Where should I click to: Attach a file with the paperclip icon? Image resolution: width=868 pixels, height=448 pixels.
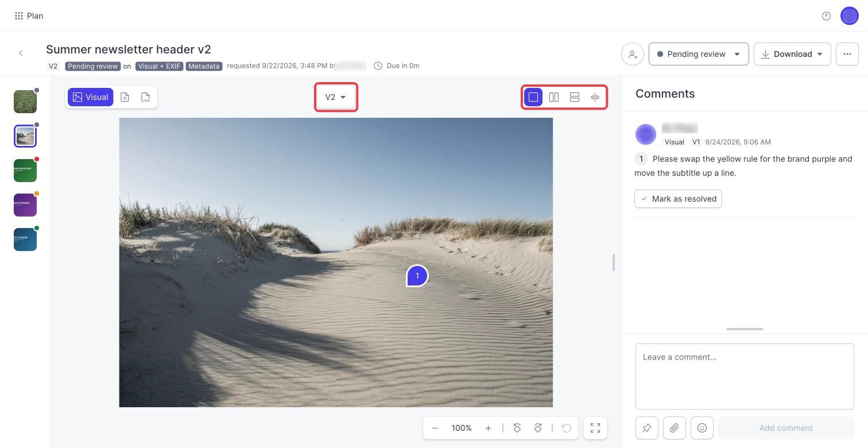[x=674, y=428]
